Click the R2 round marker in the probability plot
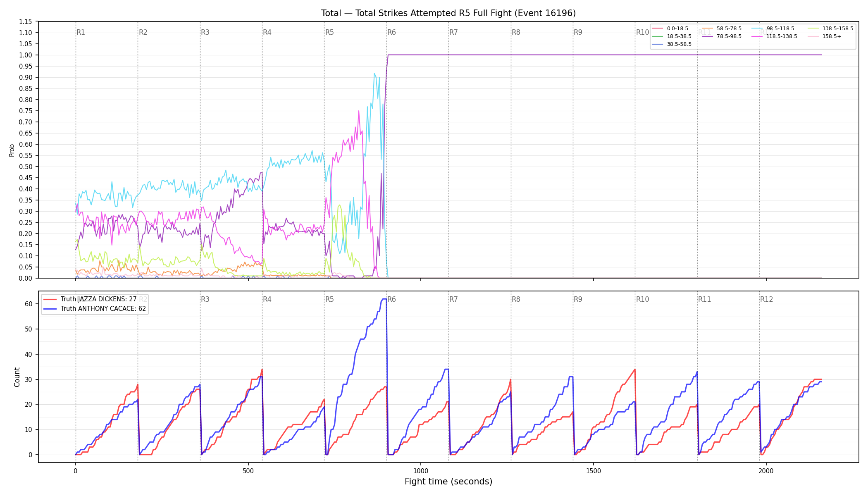Screen dimensions: 868x496 click(x=143, y=32)
